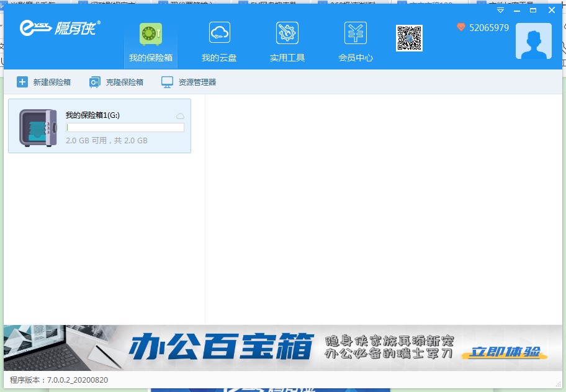
Task: Open the 办公百宝箱 banner ad
Action: pos(283,347)
